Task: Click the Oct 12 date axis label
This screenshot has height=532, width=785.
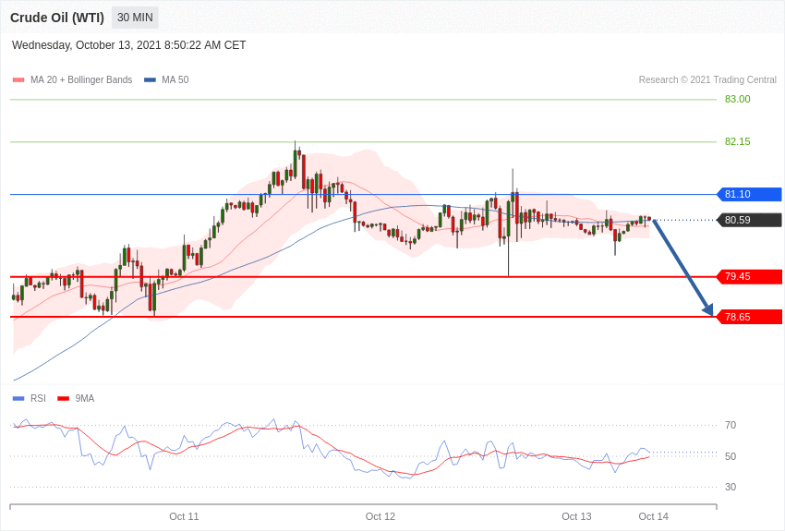Action: pyautogui.click(x=380, y=516)
